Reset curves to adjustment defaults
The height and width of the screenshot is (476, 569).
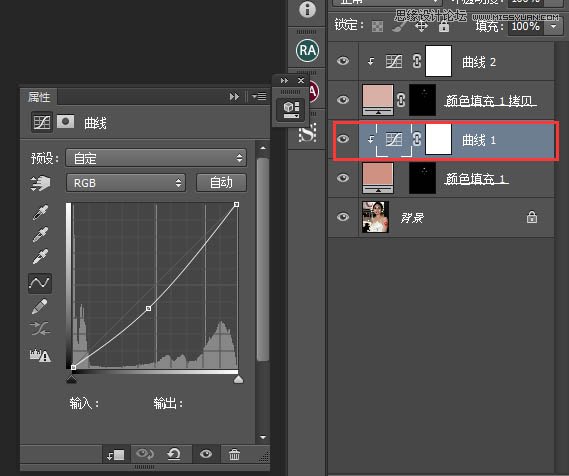pos(174,454)
